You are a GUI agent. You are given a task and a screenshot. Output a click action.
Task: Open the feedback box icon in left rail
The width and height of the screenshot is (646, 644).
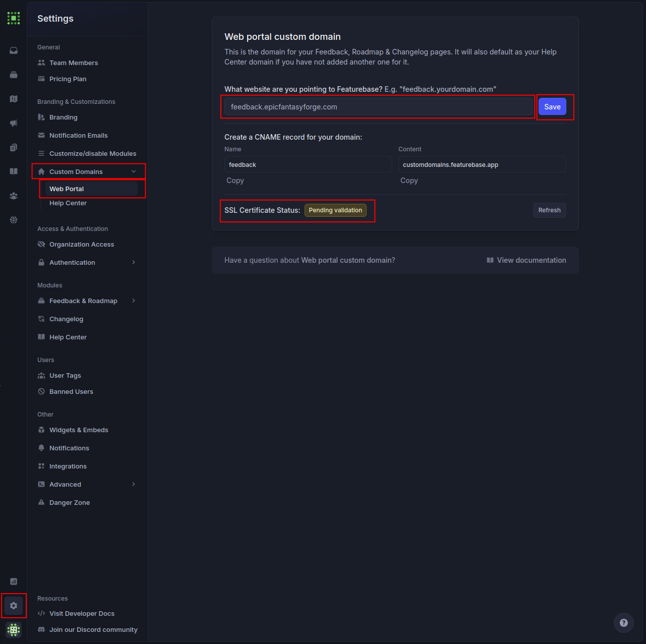point(14,75)
